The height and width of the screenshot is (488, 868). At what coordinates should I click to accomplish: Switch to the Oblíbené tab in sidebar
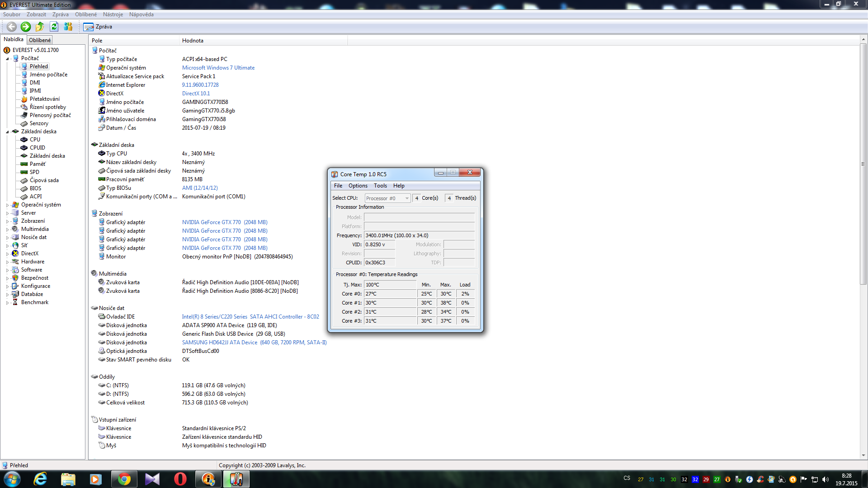pyautogui.click(x=40, y=40)
